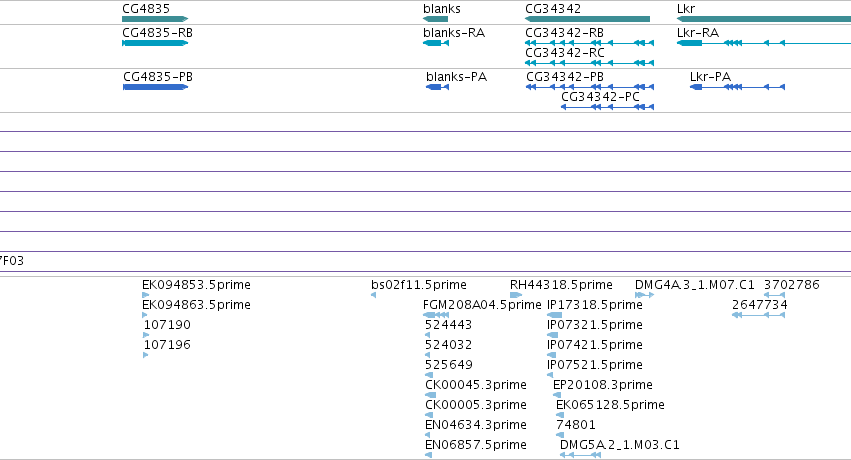Click the IP17318.5prime EST label
This screenshot has height=460, width=851.
click(x=594, y=305)
